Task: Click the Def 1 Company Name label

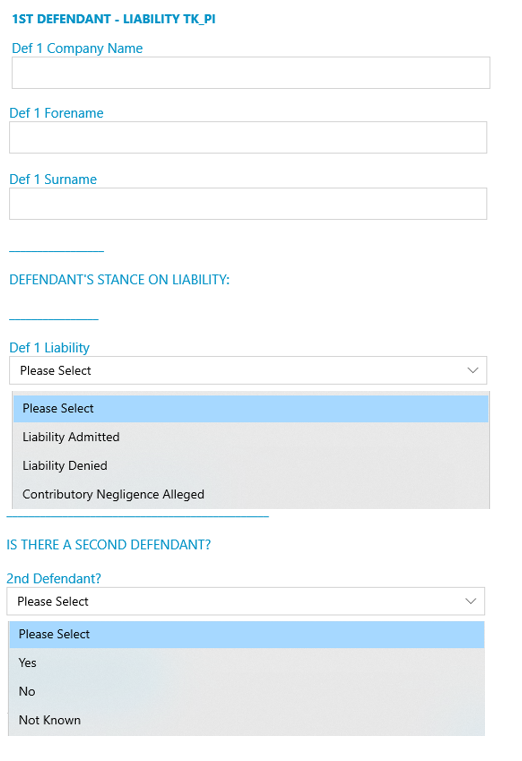Action: (77, 49)
